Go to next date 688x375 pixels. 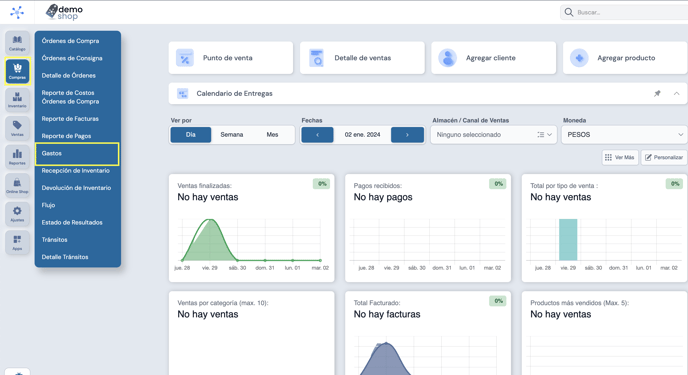(x=407, y=135)
